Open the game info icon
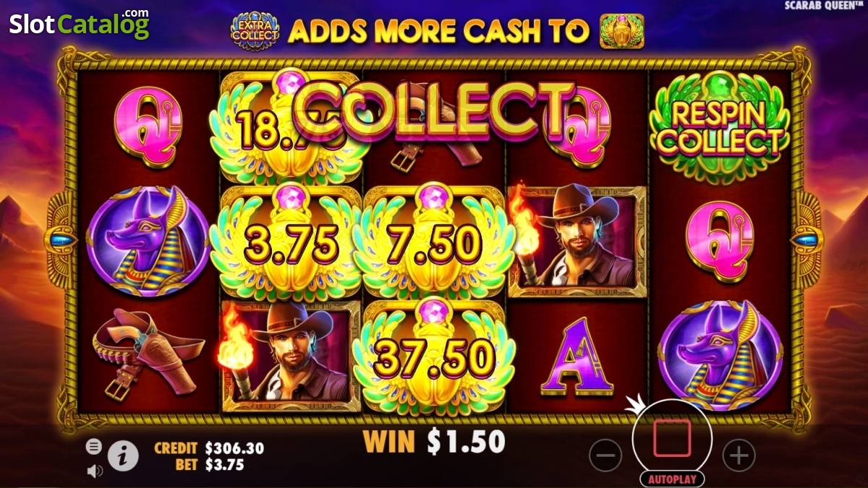 click(124, 455)
